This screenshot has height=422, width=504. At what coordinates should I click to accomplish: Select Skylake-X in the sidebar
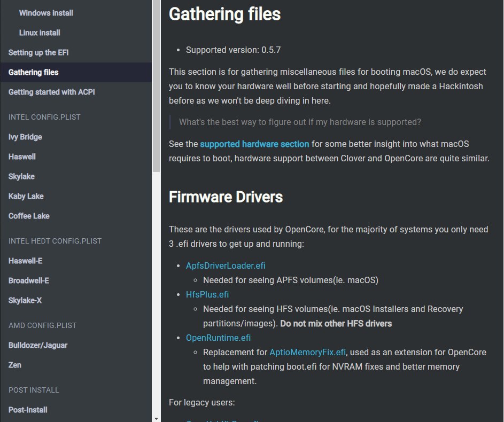pyautogui.click(x=25, y=300)
